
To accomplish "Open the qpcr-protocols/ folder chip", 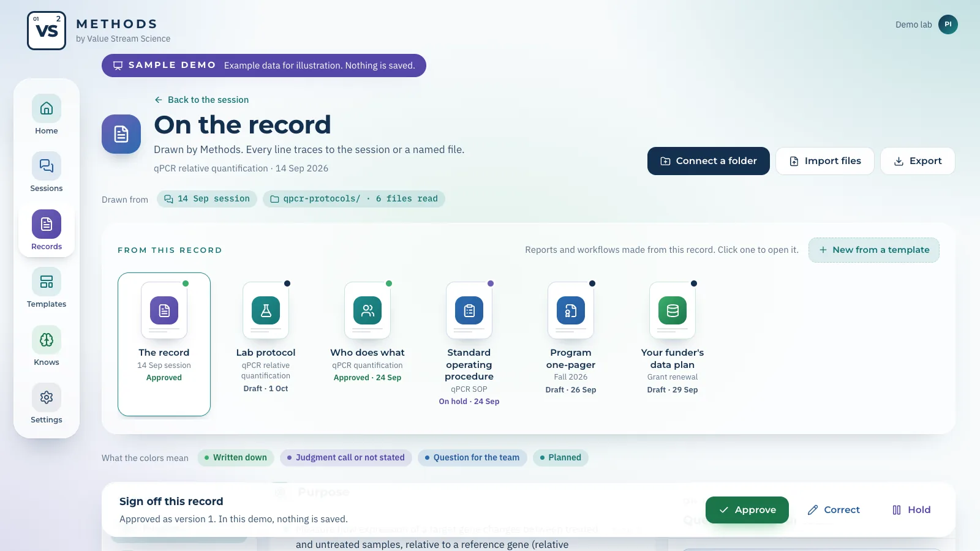I will point(354,199).
